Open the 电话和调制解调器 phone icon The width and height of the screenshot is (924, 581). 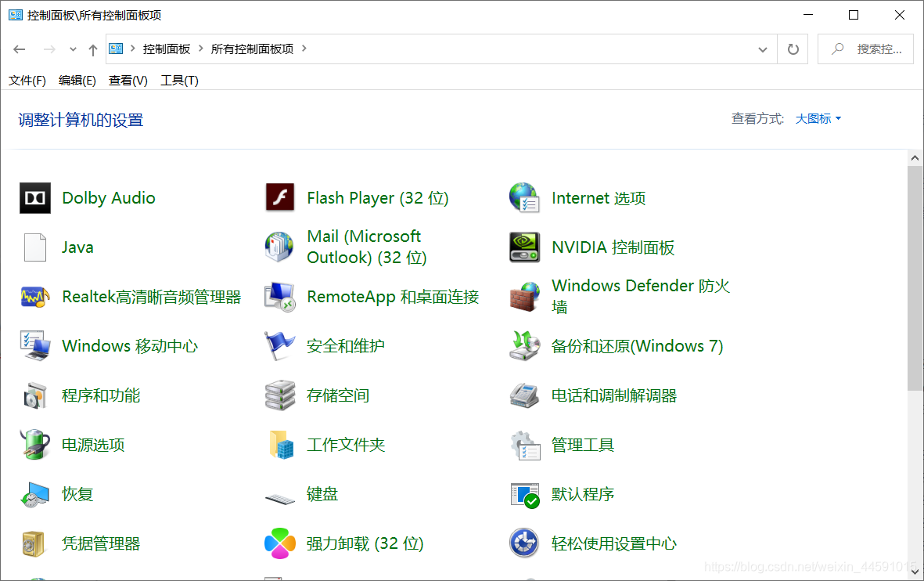tap(524, 395)
